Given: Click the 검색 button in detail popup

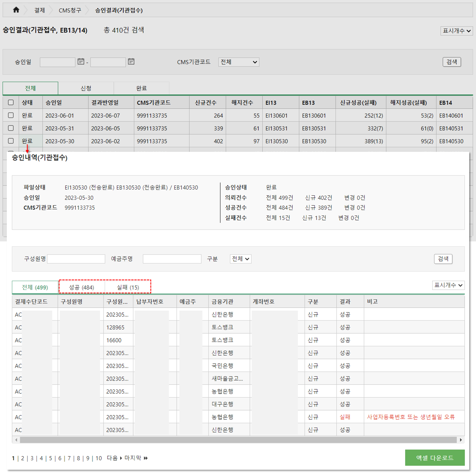Looking at the screenshot, I should click(443, 259).
